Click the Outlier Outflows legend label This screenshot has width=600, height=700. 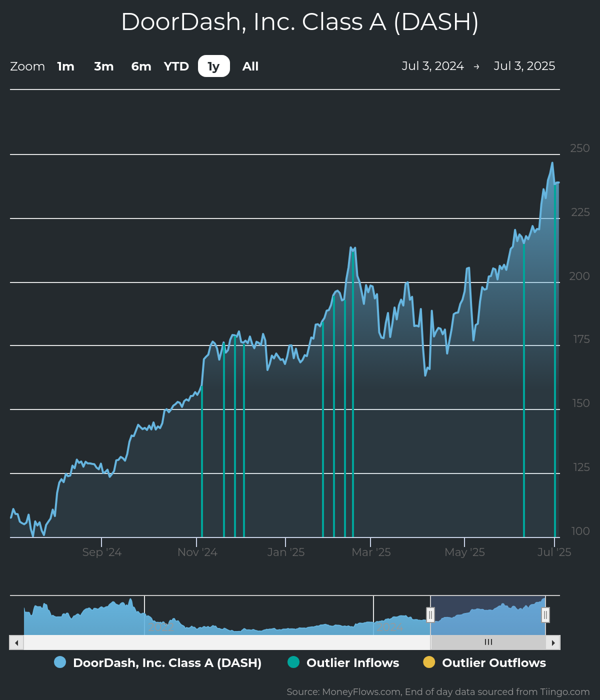[494, 663]
